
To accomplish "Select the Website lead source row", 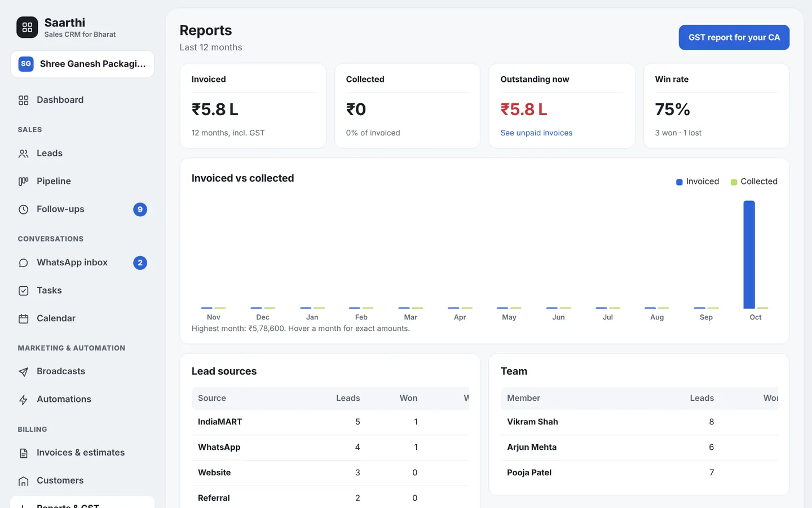I will [330, 472].
